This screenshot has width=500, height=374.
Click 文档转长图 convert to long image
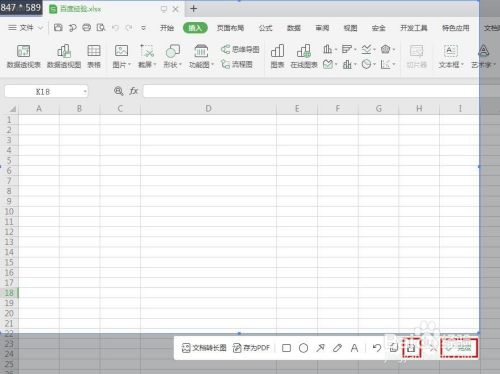(x=204, y=348)
